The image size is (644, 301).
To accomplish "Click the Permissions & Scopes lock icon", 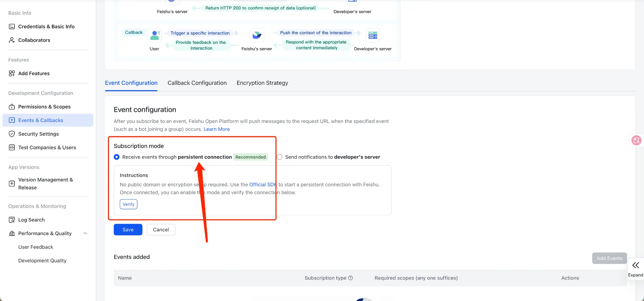I will point(12,107).
